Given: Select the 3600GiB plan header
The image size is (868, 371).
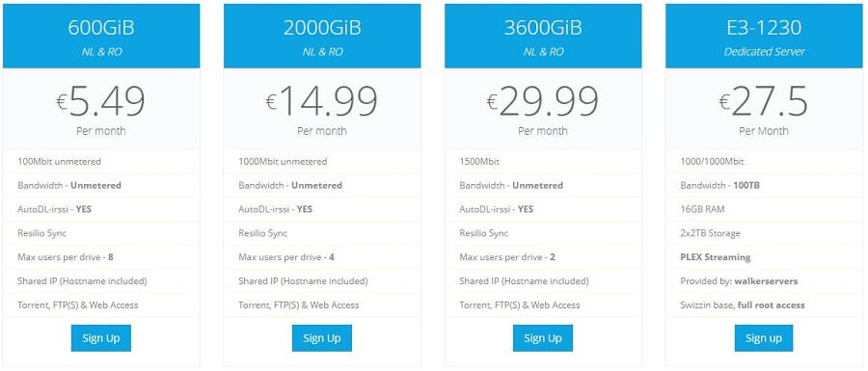Looking at the screenshot, I should pyautogui.click(x=543, y=36).
